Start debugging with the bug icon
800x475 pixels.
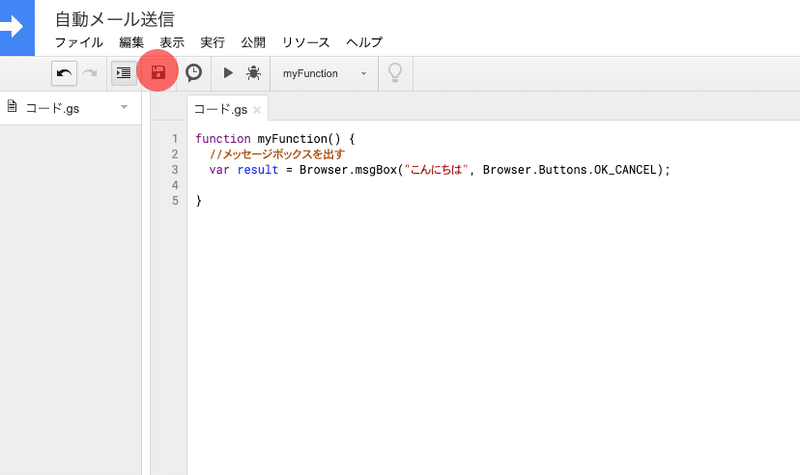pyautogui.click(x=253, y=73)
